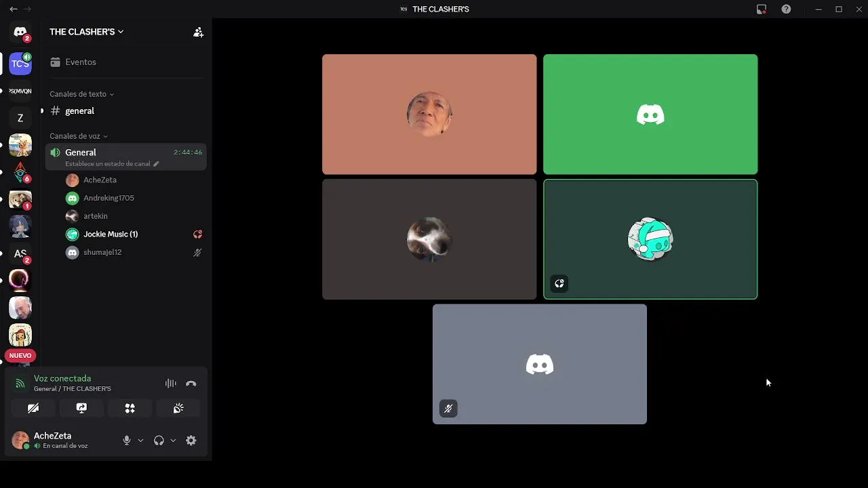Start screen share button

(x=81, y=408)
